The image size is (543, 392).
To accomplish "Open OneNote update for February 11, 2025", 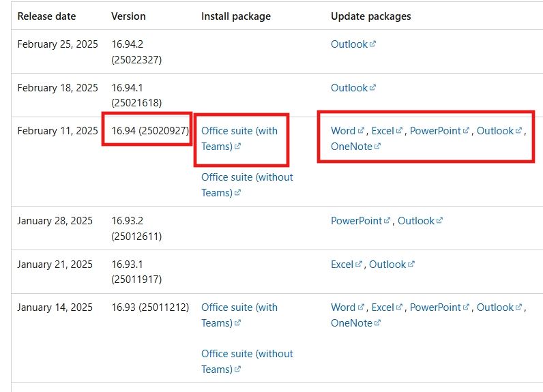I will point(355,147).
